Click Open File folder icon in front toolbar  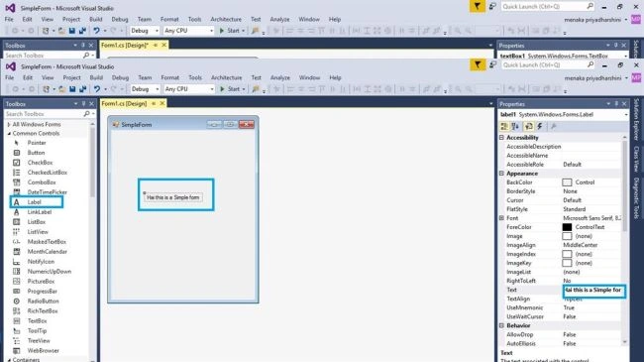click(x=62, y=89)
